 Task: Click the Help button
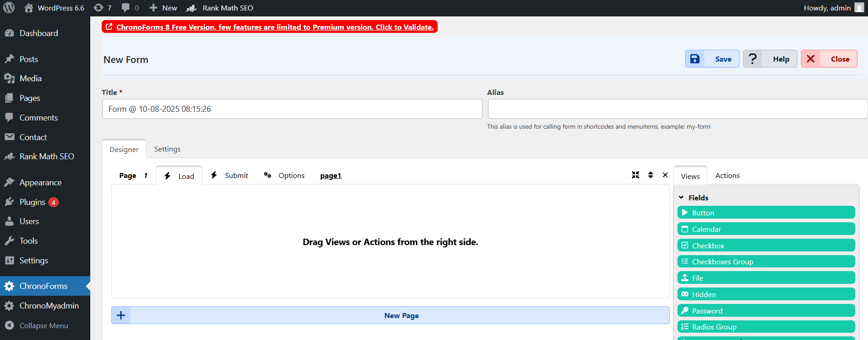(x=770, y=59)
